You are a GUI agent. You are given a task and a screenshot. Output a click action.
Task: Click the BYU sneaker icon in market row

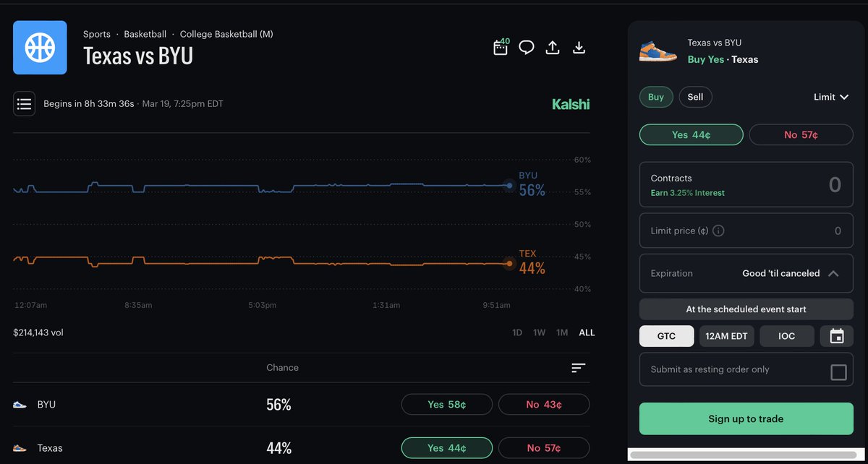pos(20,405)
